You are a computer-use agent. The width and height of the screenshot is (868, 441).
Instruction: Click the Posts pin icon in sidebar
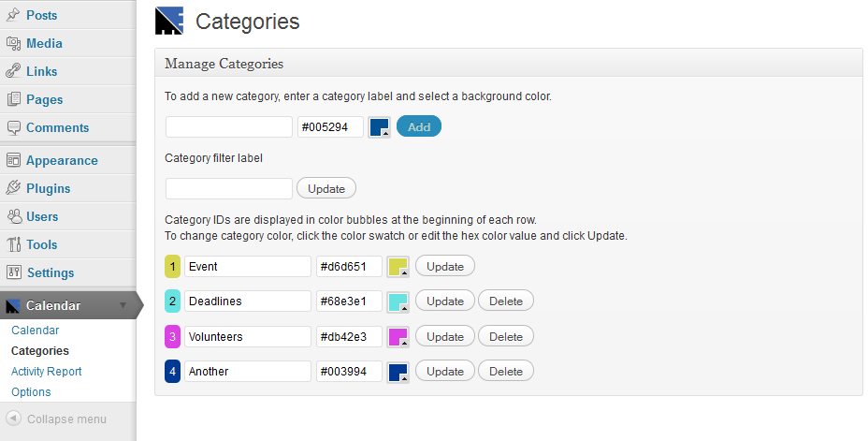pos(13,15)
